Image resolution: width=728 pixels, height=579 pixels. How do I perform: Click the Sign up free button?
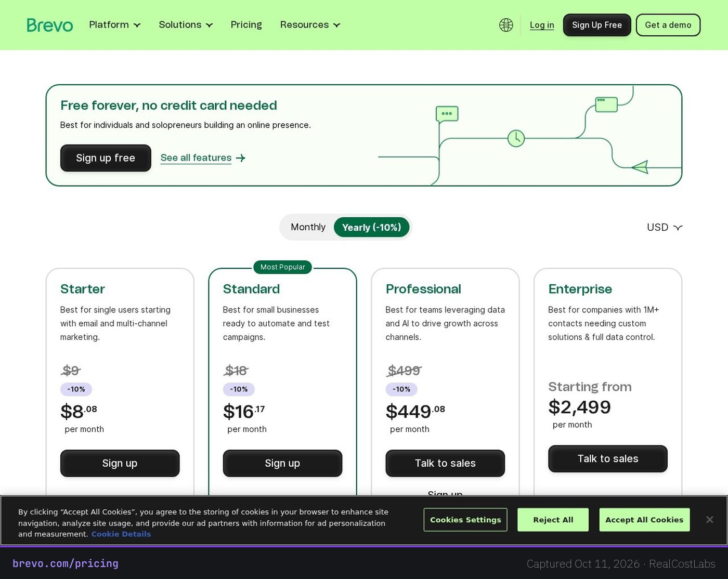pyautogui.click(x=106, y=158)
